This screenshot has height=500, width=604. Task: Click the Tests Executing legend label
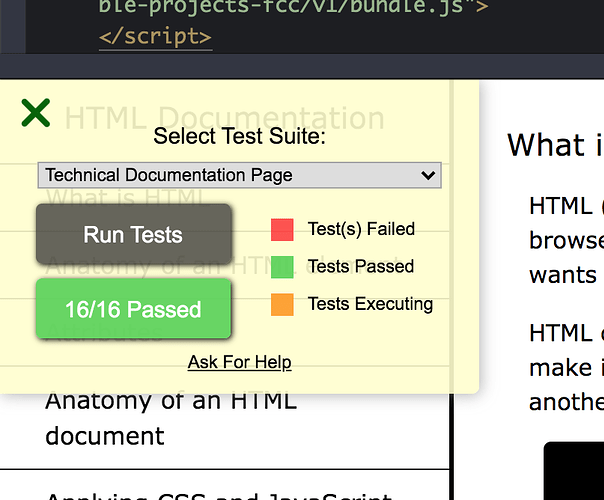pos(370,303)
